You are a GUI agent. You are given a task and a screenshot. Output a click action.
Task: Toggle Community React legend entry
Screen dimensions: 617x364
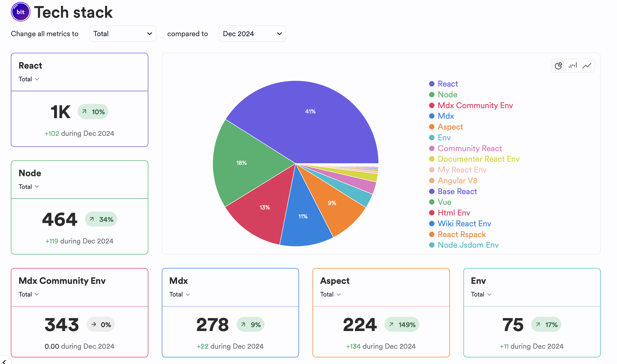click(x=466, y=148)
